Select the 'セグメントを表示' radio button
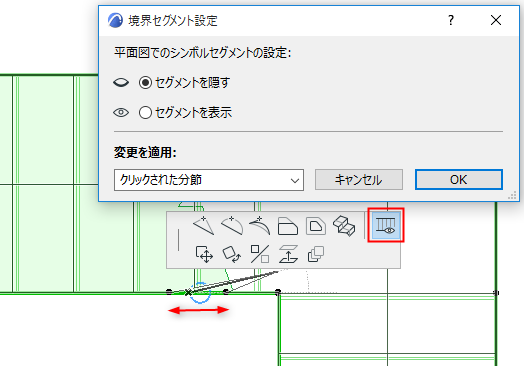 [x=145, y=113]
